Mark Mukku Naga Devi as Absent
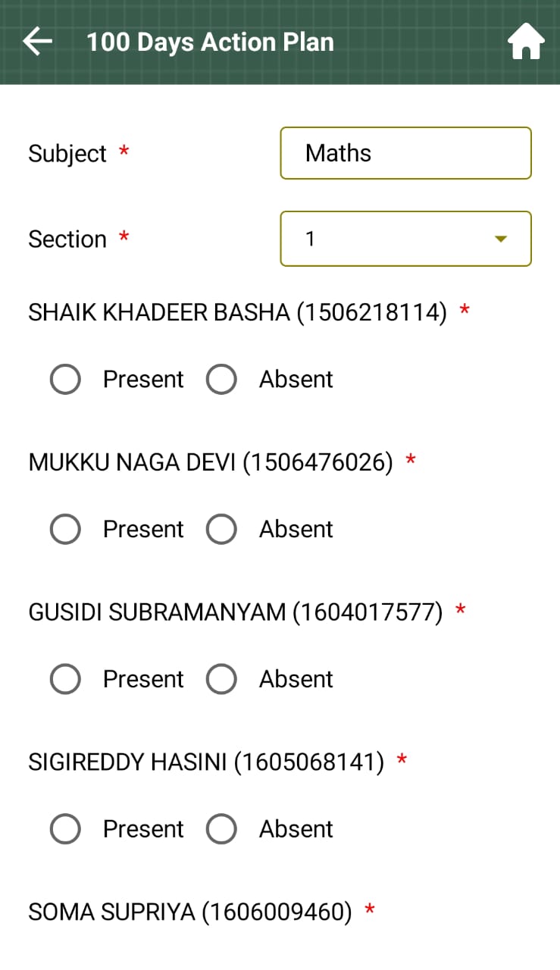 click(222, 530)
